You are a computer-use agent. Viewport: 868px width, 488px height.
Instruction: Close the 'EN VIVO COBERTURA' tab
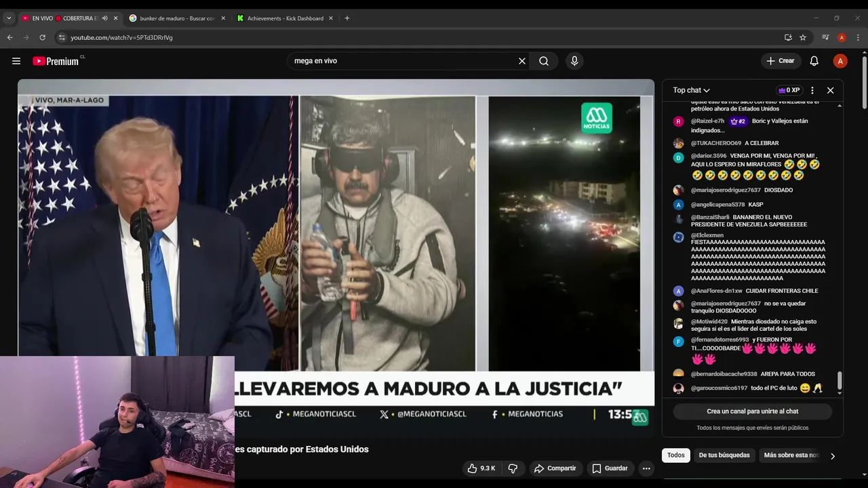point(116,18)
